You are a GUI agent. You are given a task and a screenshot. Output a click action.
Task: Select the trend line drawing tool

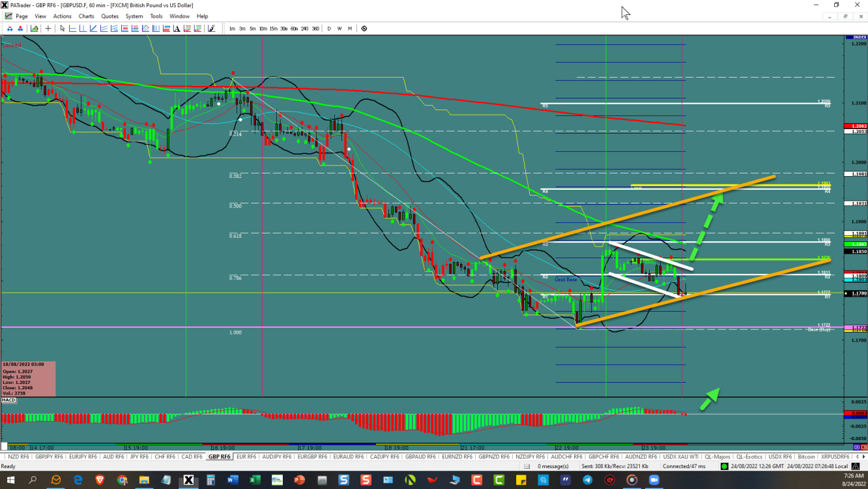[93, 29]
